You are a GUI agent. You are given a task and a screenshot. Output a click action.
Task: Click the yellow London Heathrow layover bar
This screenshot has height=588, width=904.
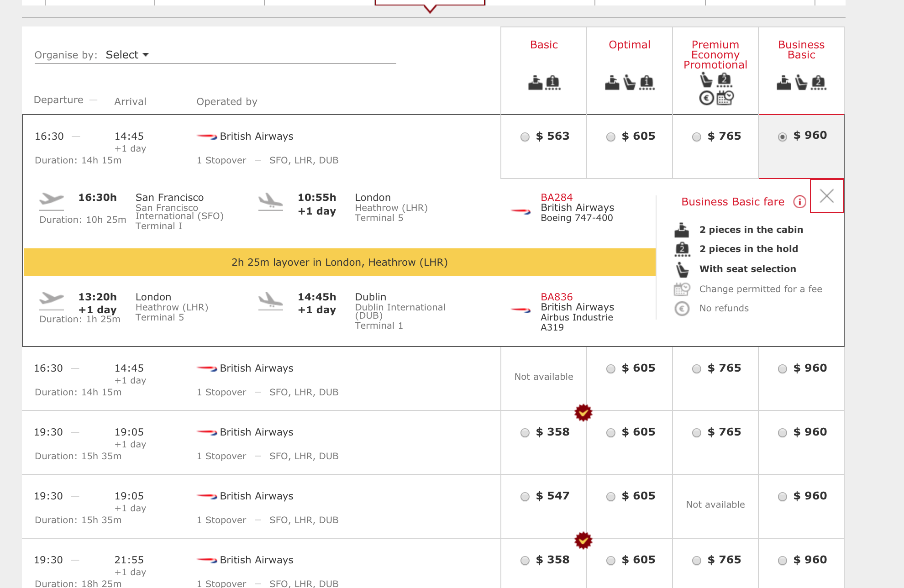(339, 262)
